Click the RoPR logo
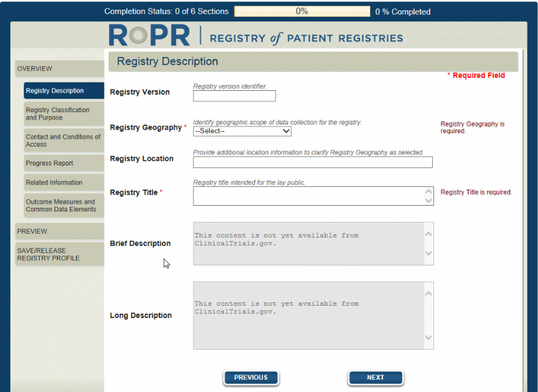Viewport: 538px width, 392px height. pyautogui.click(x=149, y=35)
